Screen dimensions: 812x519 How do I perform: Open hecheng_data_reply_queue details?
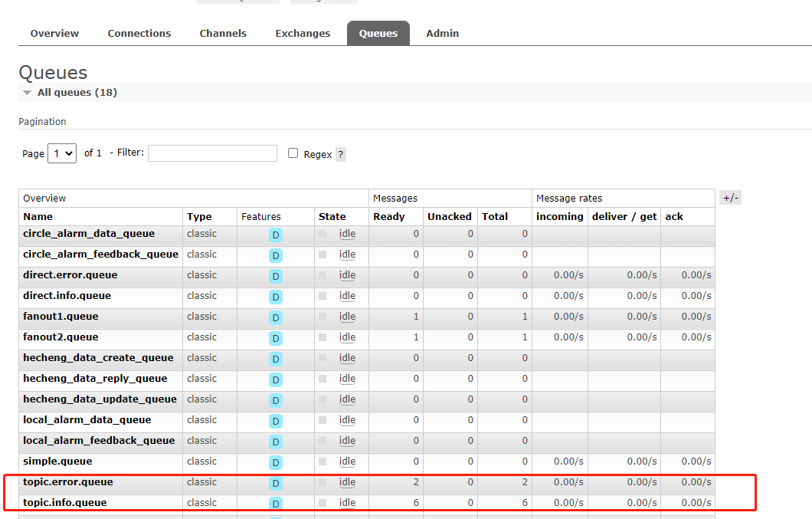(x=95, y=379)
